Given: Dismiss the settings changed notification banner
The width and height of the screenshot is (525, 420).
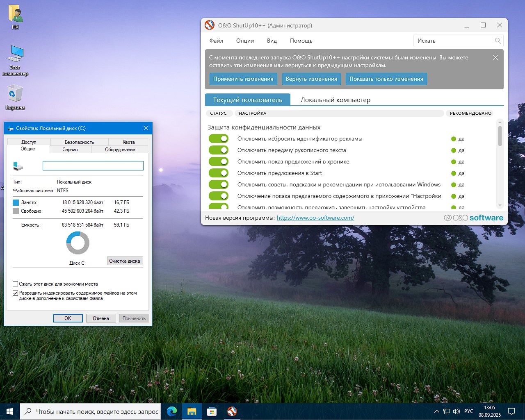Looking at the screenshot, I should (x=495, y=58).
